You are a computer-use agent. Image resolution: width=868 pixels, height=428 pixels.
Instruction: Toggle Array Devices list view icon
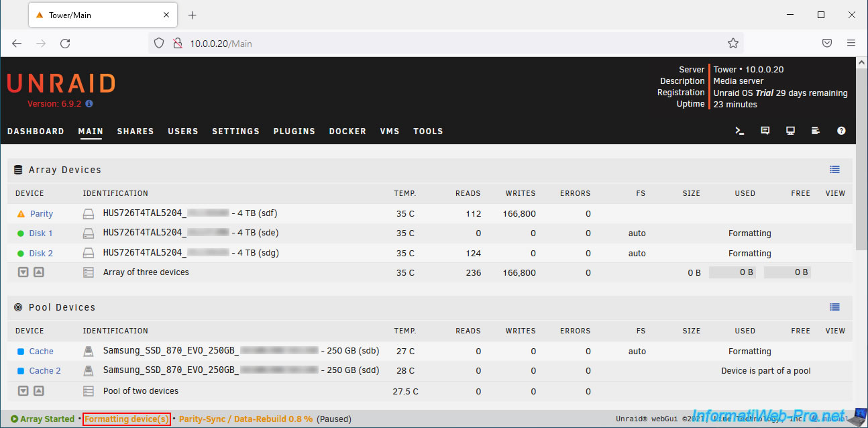pos(834,170)
